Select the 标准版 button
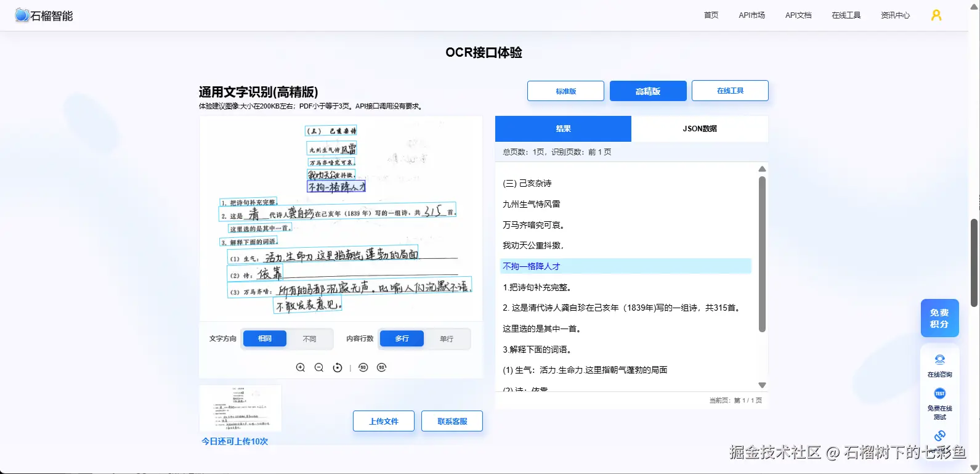 tap(565, 91)
